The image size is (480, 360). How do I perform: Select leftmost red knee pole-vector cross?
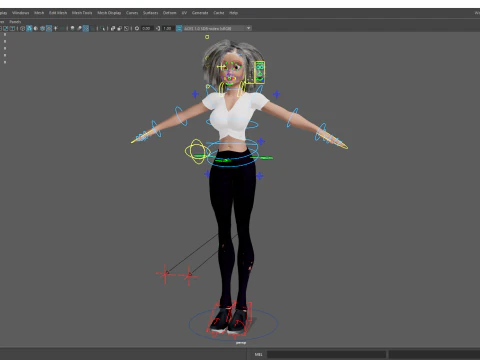coord(165,274)
